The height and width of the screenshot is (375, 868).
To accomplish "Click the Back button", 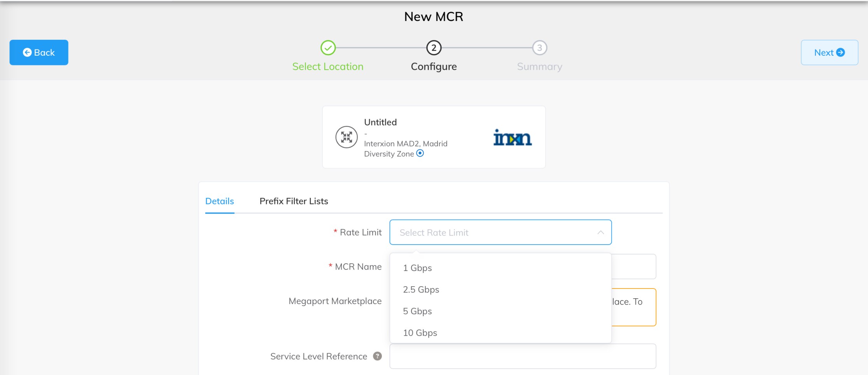I will (39, 52).
